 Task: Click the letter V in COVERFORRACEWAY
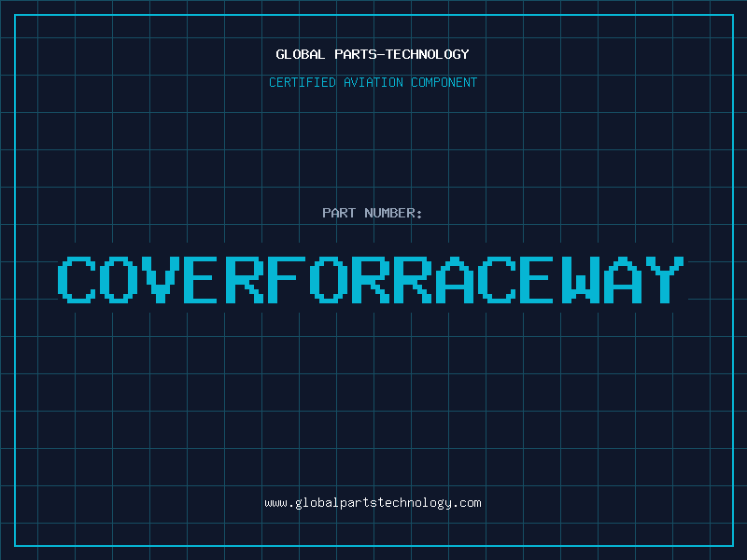coord(163,280)
